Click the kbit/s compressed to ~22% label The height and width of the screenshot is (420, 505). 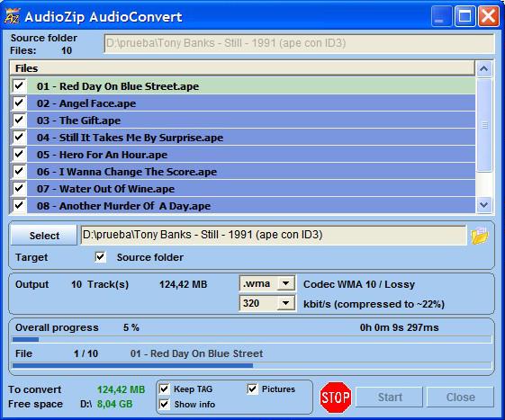pyautogui.click(x=374, y=304)
